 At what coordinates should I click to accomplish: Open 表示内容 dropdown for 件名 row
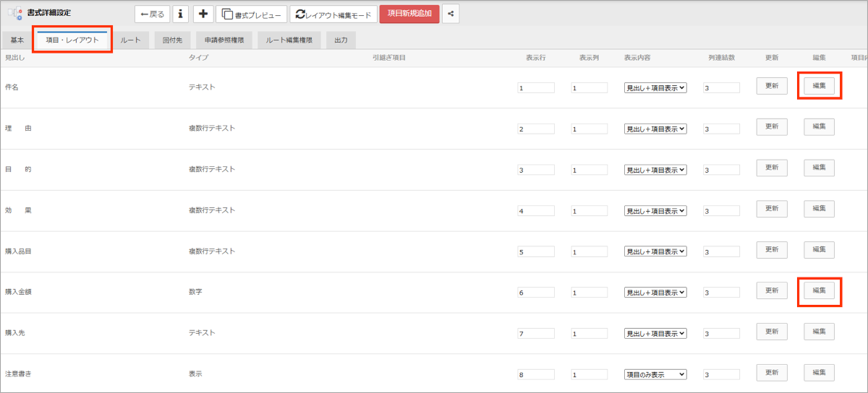[x=655, y=87]
